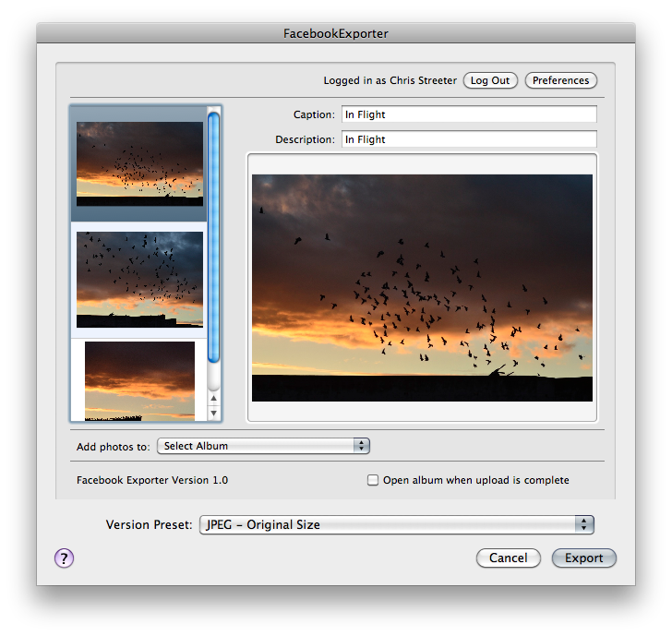Open the Preferences button
Screen dimensions: 672x636
point(560,80)
